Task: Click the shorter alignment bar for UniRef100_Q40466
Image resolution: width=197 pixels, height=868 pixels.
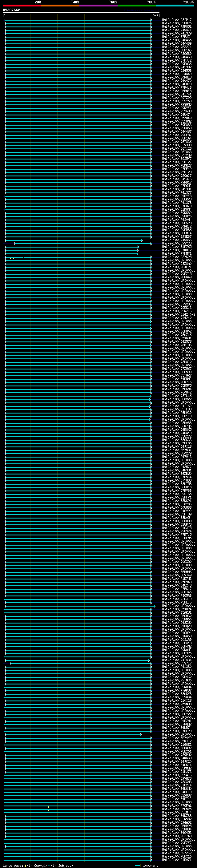Action: [74, 240]
